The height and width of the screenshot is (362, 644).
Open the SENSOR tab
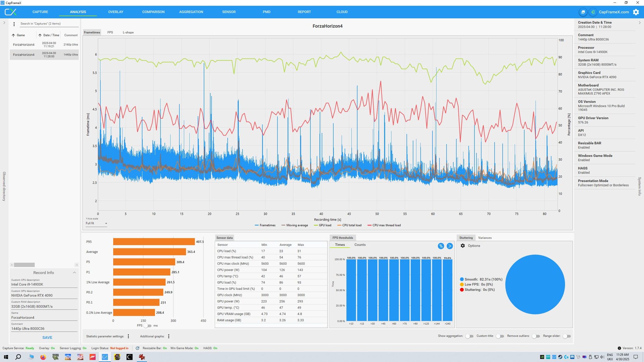[x=229, y=12]
